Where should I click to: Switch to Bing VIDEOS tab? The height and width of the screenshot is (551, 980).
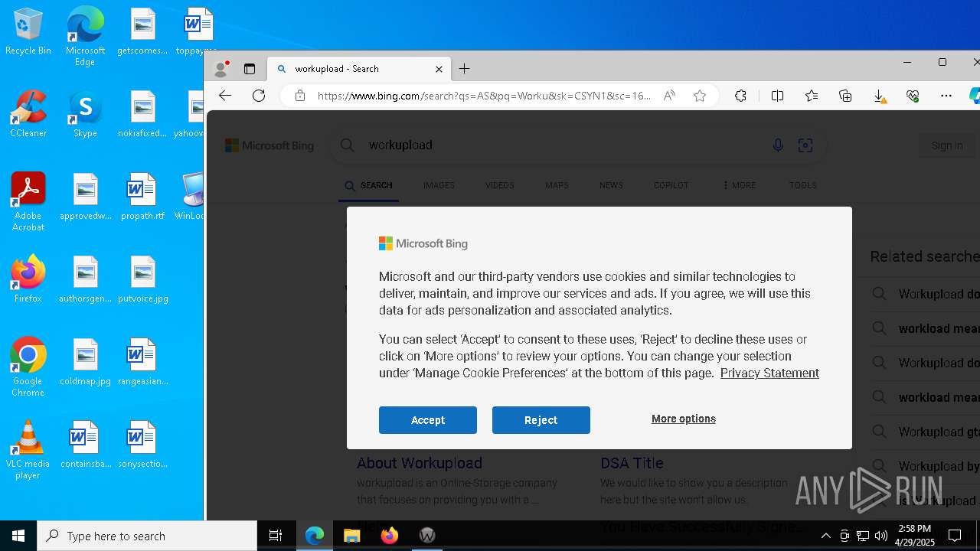point(499,185)
